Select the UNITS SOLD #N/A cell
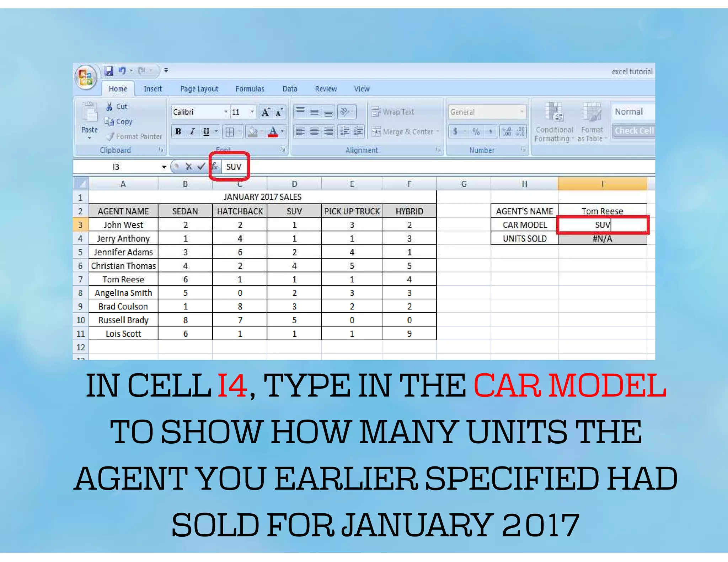The image size is (728, 562). point(602,238)
